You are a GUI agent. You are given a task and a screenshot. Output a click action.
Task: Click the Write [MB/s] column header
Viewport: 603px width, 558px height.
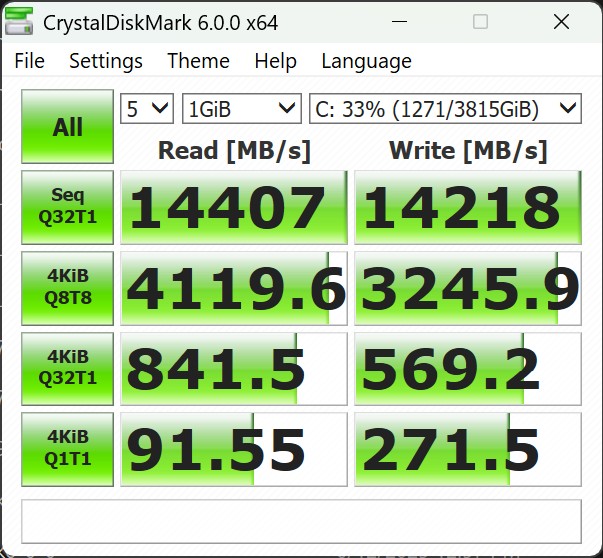coord(468,150)
